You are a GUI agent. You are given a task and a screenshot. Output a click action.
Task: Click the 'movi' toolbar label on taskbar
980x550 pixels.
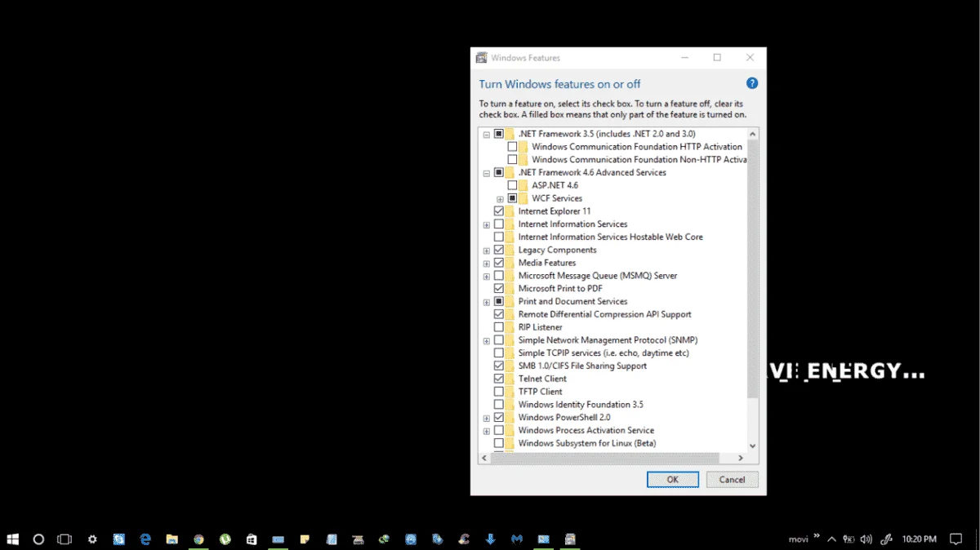tap(798, 539)
